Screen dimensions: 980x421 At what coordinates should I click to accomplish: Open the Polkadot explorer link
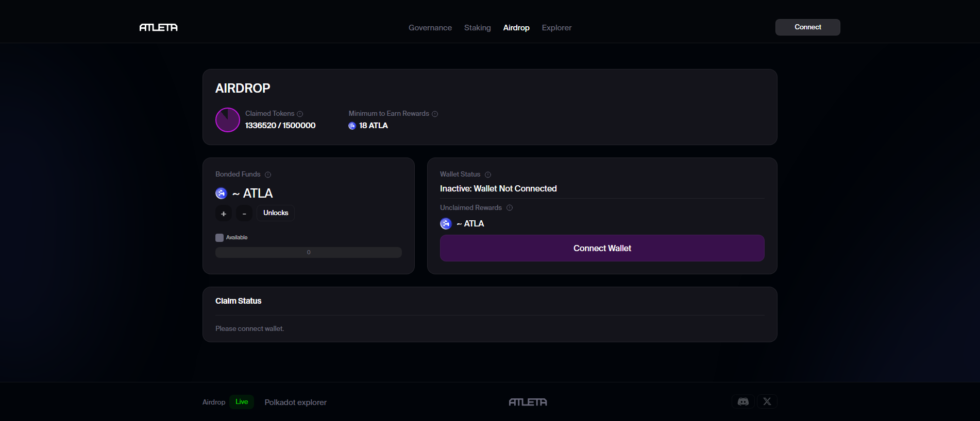coord(296,402)
